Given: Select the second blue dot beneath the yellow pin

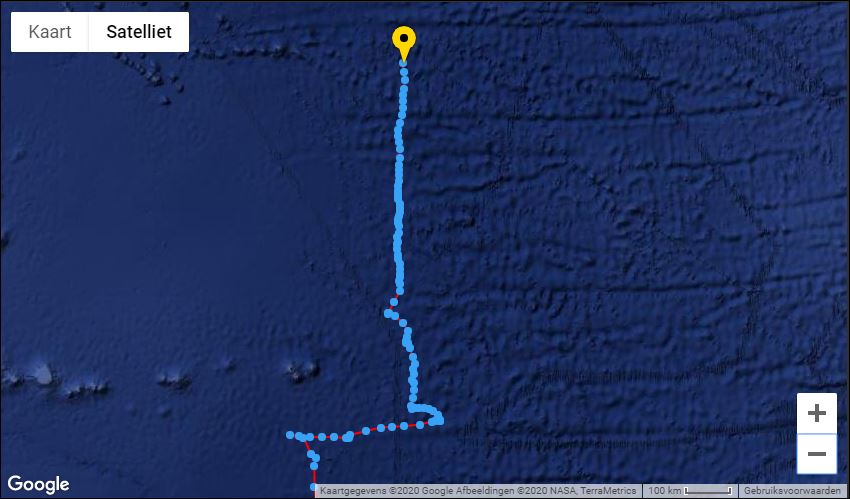Looking at the screenshot, I should (404, 72).
